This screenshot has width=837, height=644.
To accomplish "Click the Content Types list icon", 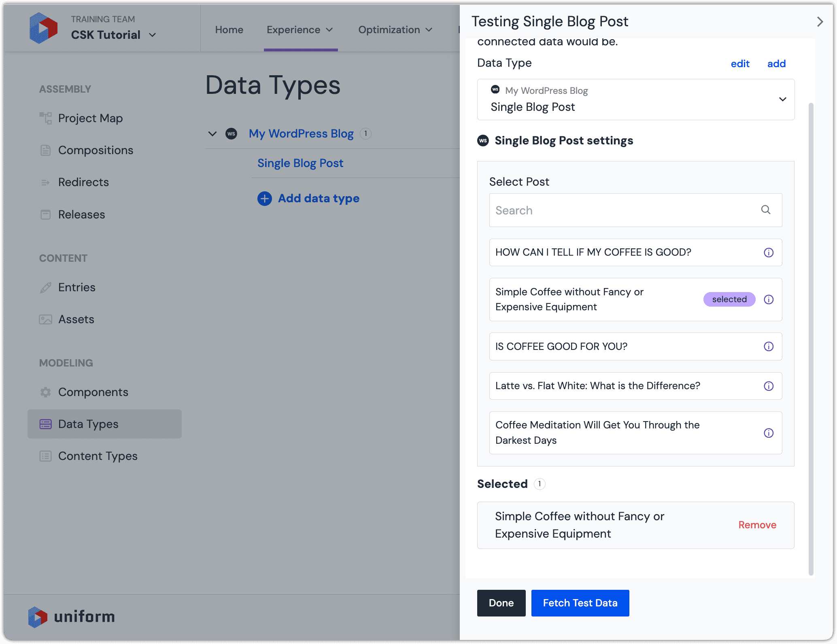I will [x=45, y=456].
